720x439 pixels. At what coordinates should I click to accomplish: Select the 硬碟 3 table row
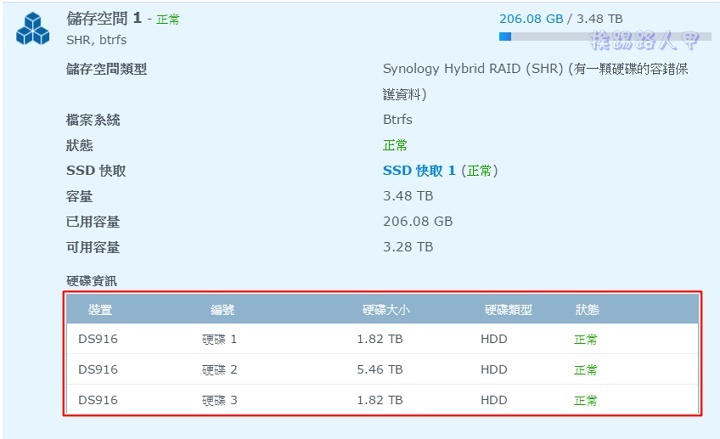coord(382,400)
